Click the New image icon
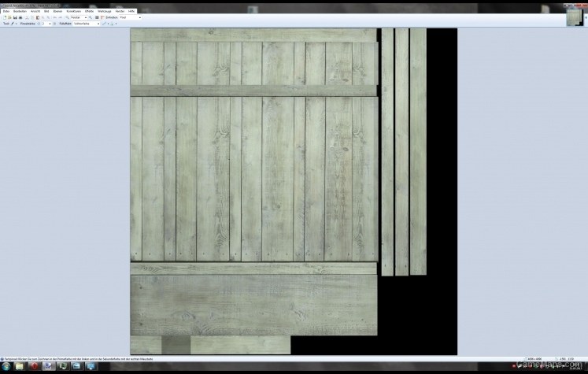Image resolution: width=588 pixels, height=374 pixels. (x=5, y=17)
